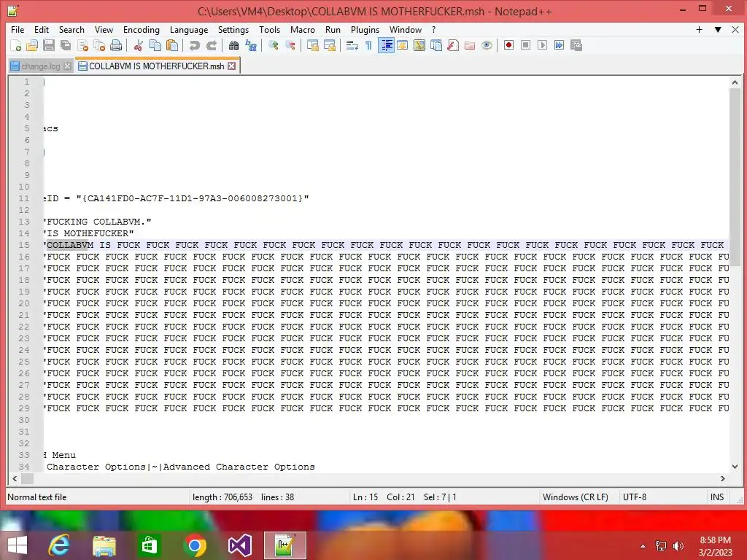747x560 pixels.
Task: Click line number 15 in the margin
Action: 24,245
